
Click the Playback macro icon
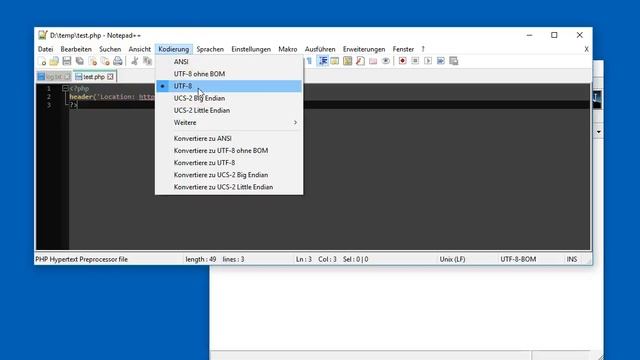(x=428, y=61)
